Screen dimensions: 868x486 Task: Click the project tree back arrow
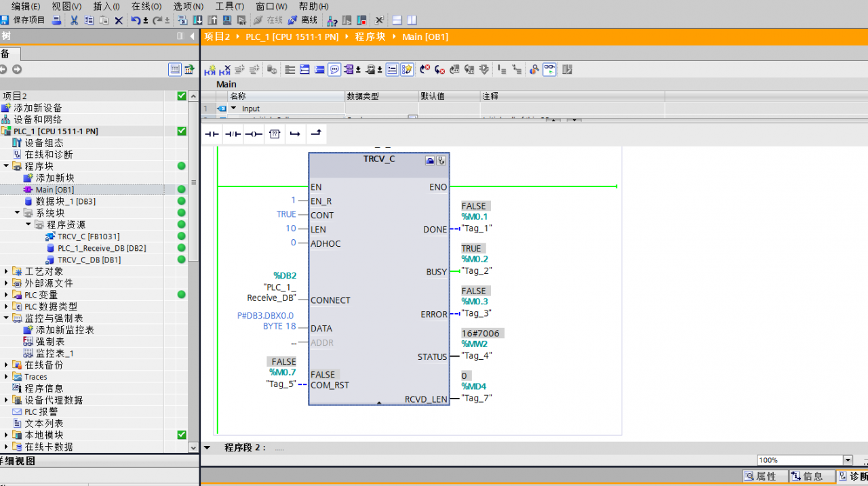click(x=3, y=69)
